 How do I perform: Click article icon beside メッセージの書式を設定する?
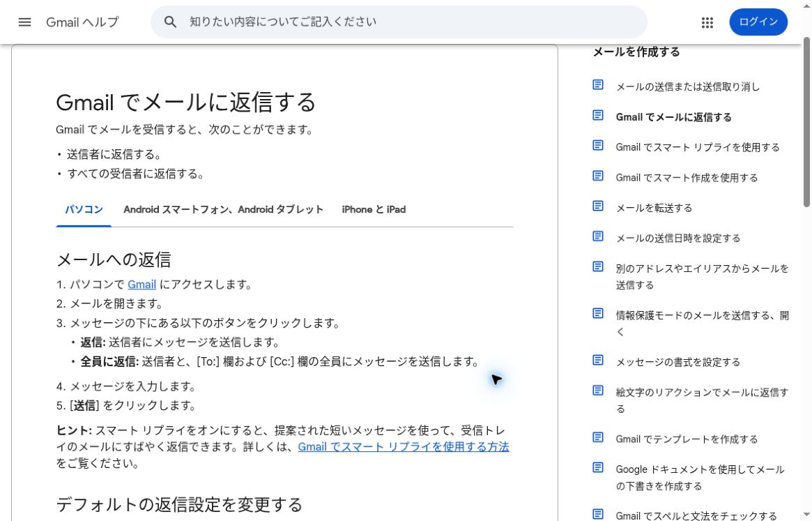[597, 360]
